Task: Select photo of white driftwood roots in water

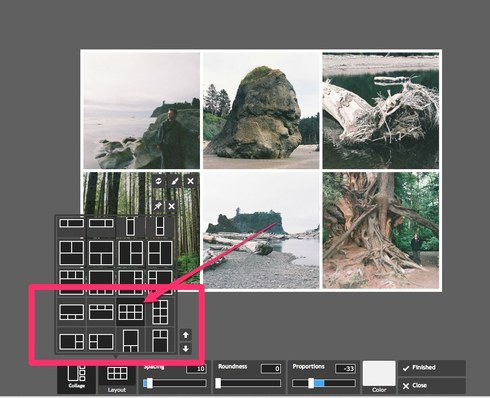Action: 381,111
